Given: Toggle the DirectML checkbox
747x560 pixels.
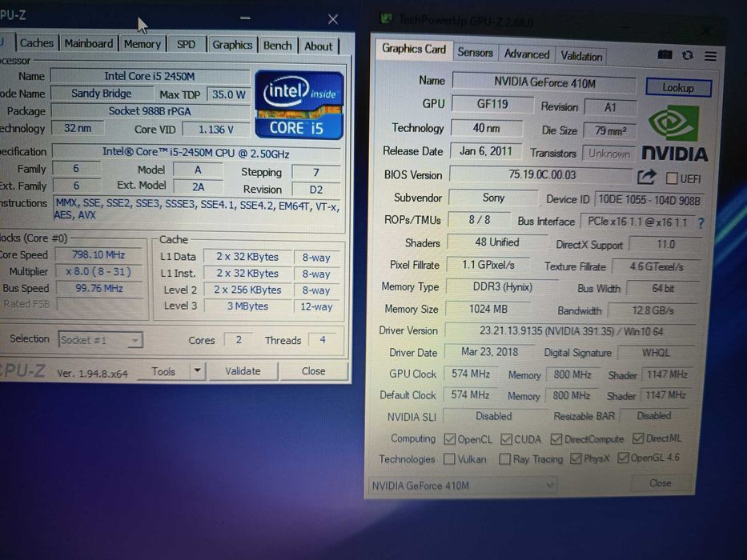Looking at the screenshot, I should pyautogui.click(x=638, y=438).
